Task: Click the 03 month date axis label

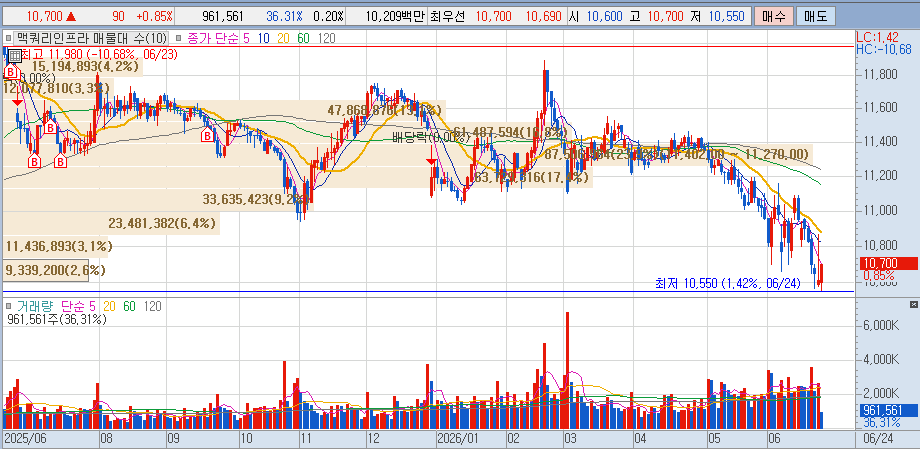Action: (569, 438)
